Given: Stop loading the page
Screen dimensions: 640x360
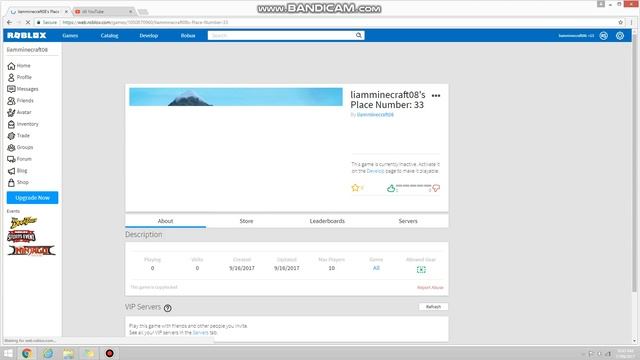Looking at the screenshot, I should pyautogui.click(x=28, y=22).
